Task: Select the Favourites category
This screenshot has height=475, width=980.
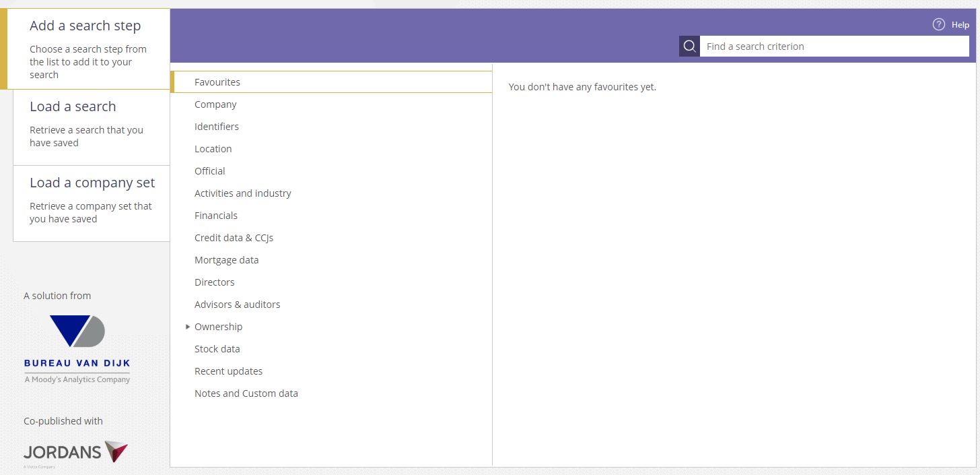Action: [217, 82]
